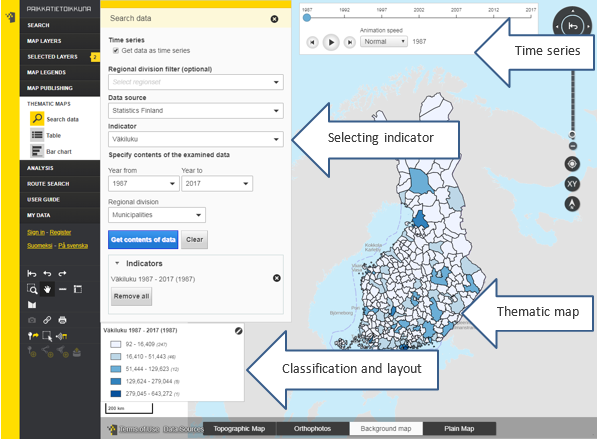Click the return-to-start-view toolbar icon
Screen dimensions: 598x440
click(x=32, y=273)
